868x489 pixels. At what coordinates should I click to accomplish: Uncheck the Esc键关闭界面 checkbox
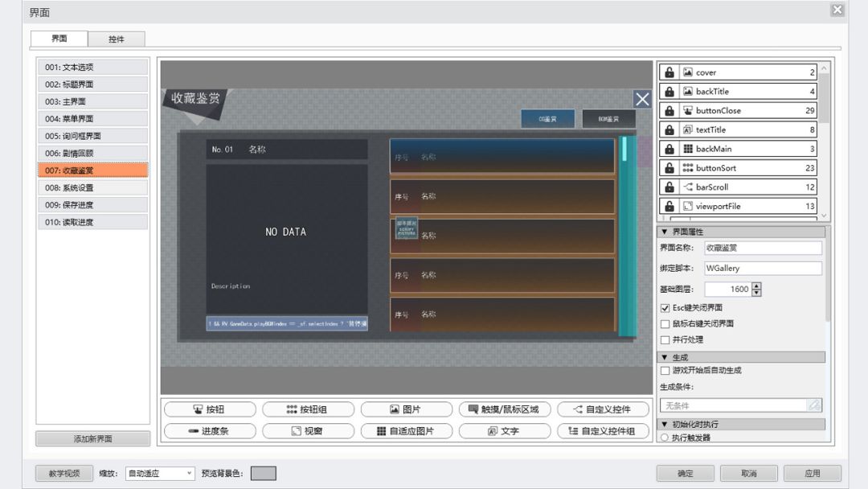tap(663, 307)
